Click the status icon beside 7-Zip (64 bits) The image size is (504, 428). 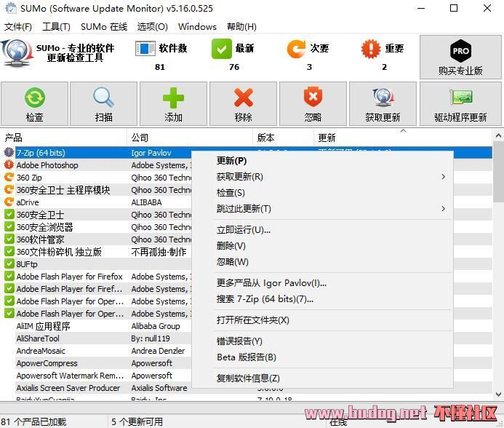click(x=9, y=153)
